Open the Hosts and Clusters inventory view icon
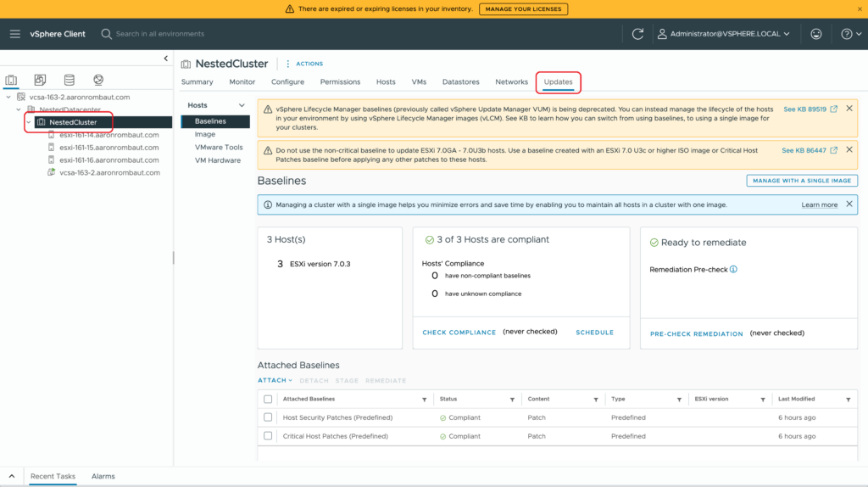868x487 pixels. 12,81
